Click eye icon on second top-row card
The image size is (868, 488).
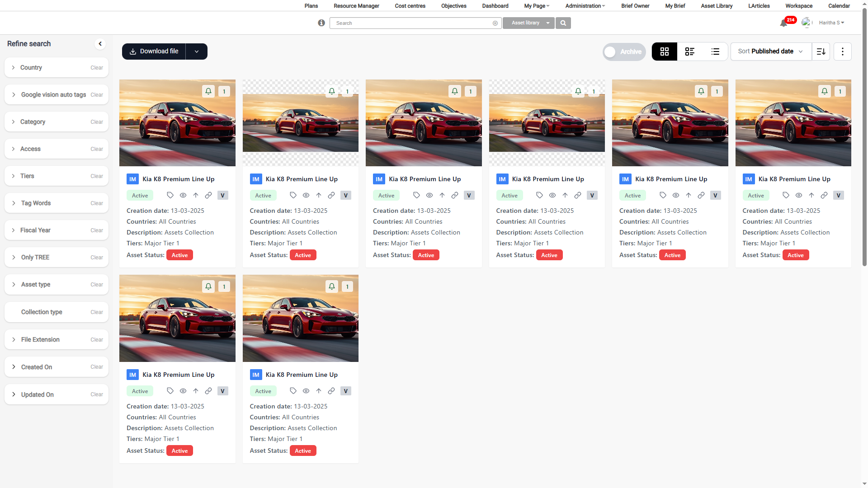(306, 195)
